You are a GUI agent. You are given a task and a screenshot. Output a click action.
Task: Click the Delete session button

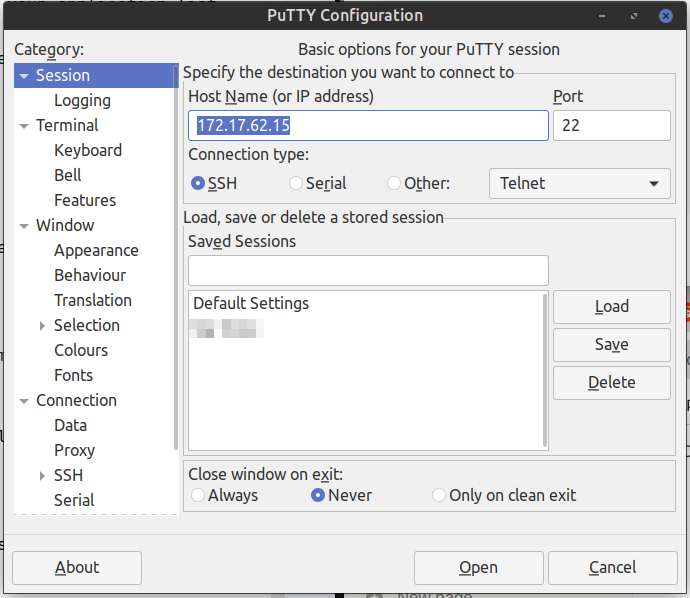pyautogui.click(x=612, y=383)
